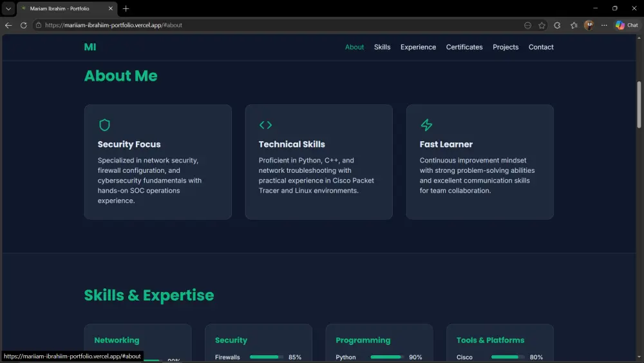Click the Fast Learner description paragraph
The width and height of the screenshot is (644, 363).
(x=477, y=175)
